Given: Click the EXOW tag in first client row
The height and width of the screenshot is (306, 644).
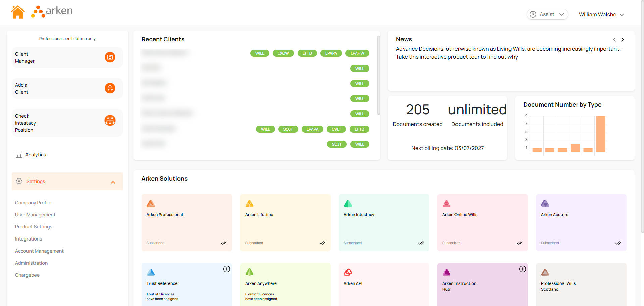Looking at the screenshot, I should pos(283,53).
